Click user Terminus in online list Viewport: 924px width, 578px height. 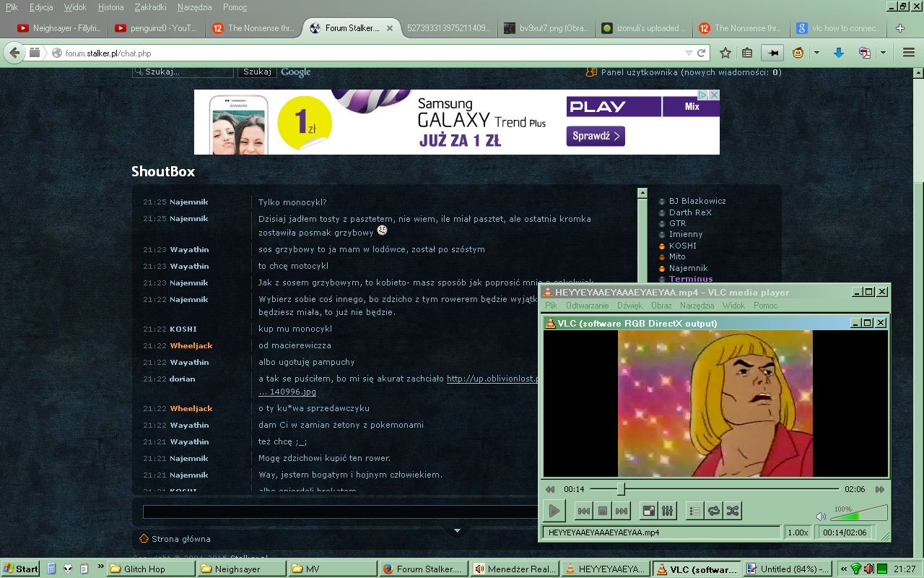point(691,279)
